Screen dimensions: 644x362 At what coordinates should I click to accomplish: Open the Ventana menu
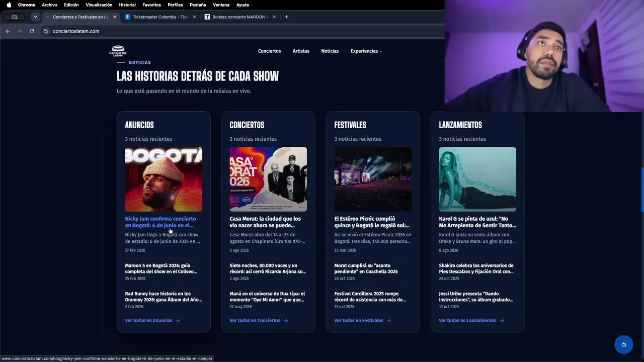(x=221, y=5)
